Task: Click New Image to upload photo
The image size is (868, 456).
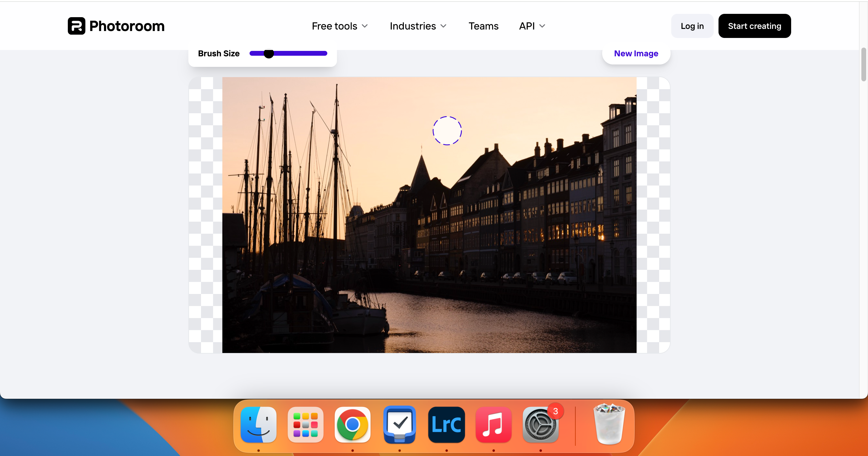Action: [636, 53]
